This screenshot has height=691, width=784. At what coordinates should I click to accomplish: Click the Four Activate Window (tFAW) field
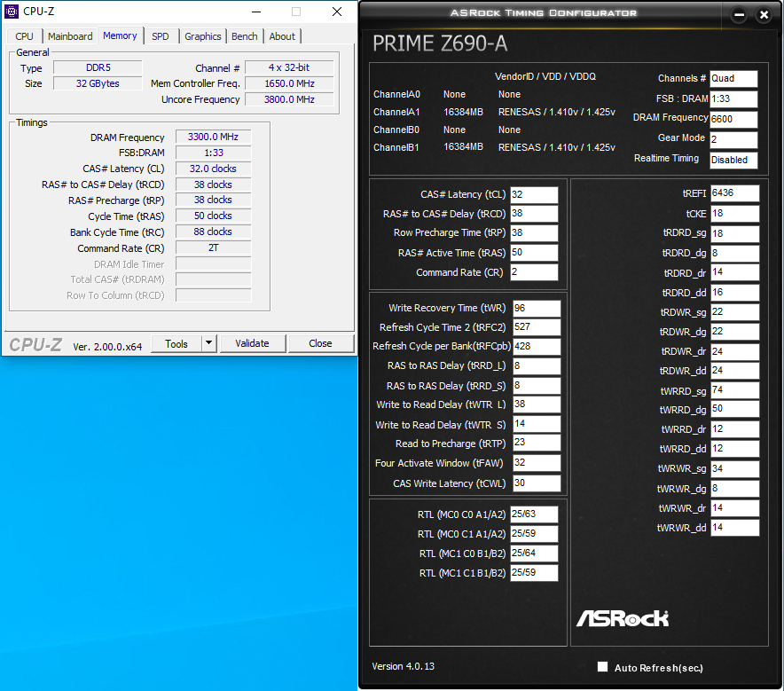[x=537, y=463]
